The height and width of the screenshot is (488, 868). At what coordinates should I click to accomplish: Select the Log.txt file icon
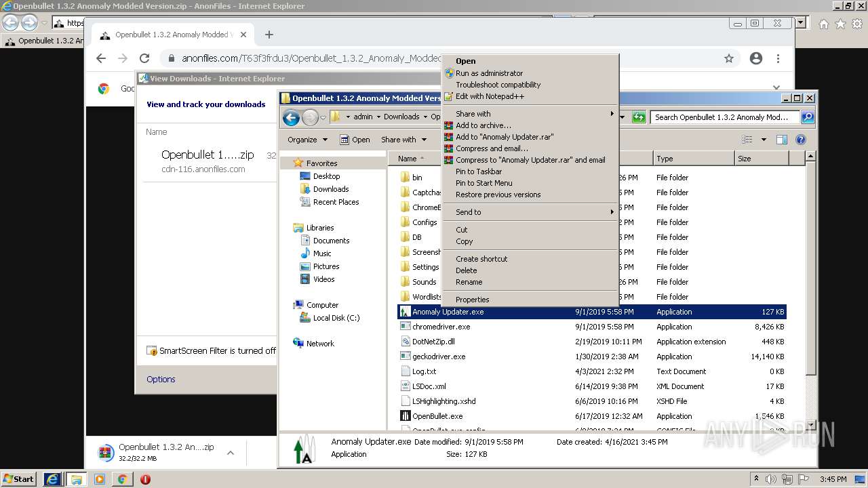[406, 371]
